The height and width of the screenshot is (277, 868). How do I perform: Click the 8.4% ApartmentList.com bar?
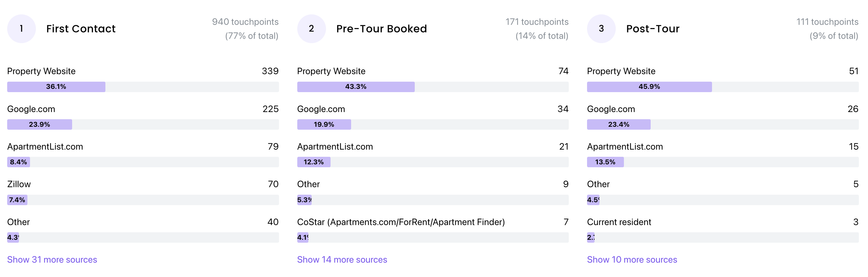pos(19,162)
